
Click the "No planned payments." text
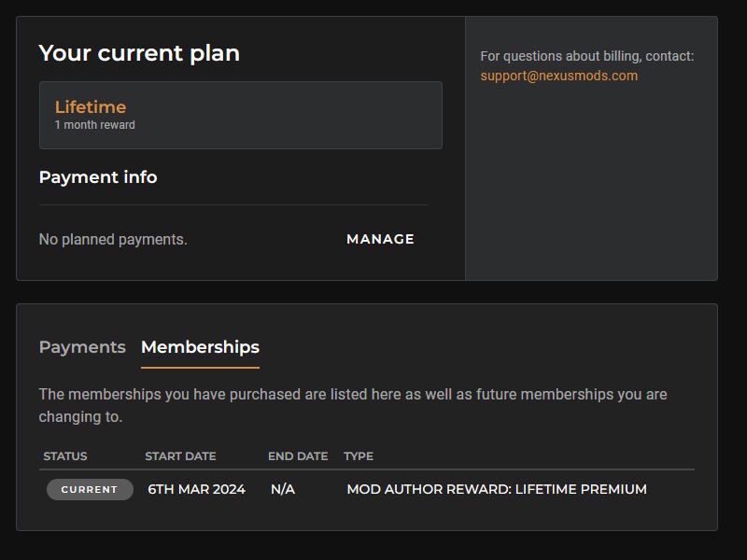pyautogui.click(x=113, y=240)
